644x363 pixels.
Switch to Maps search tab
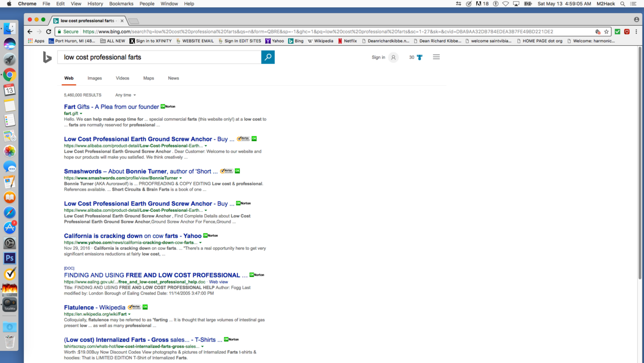coord(148,78)
